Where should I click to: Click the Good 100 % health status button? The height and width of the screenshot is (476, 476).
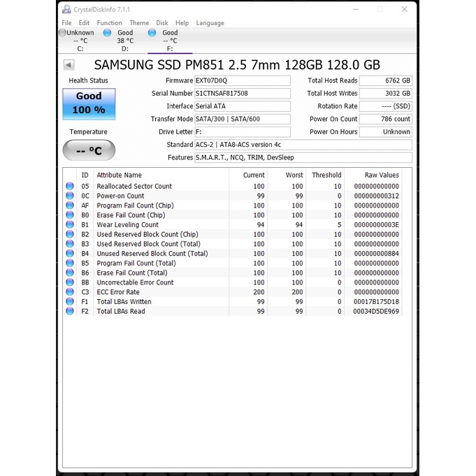tap(89, 104)
